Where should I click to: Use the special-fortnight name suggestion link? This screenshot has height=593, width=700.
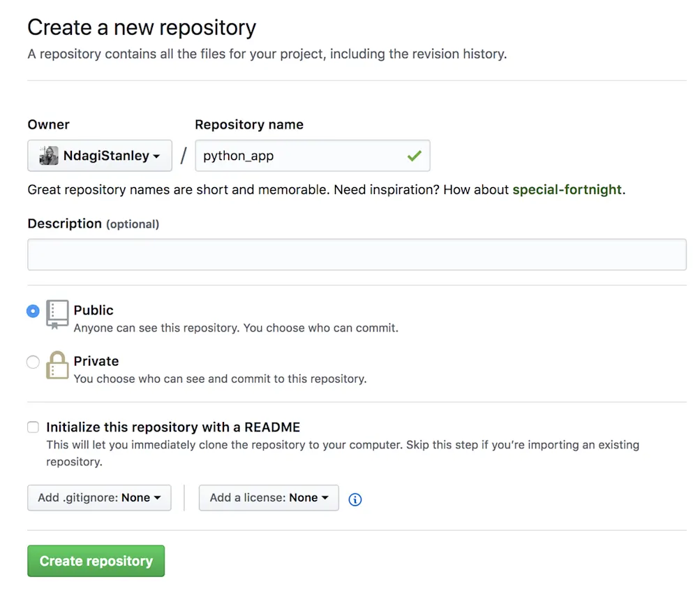[567, 190]
